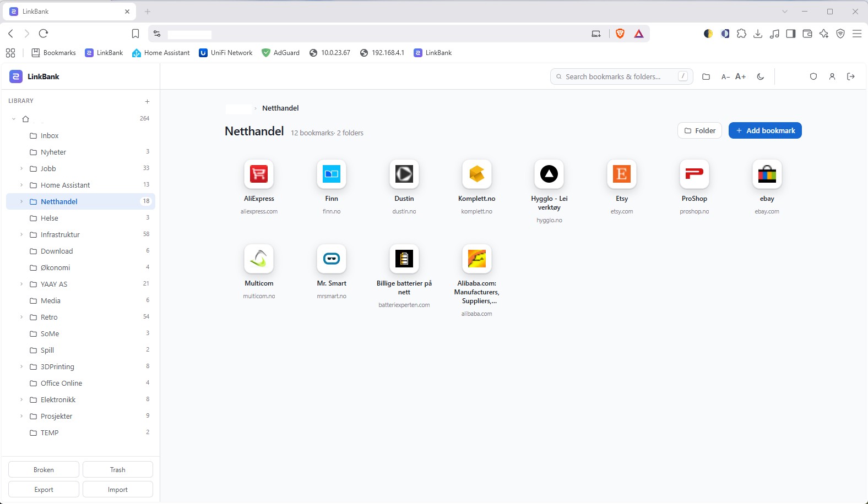
Task: Expand the 3DPrinting folder chevron
Action: (21, 366)
